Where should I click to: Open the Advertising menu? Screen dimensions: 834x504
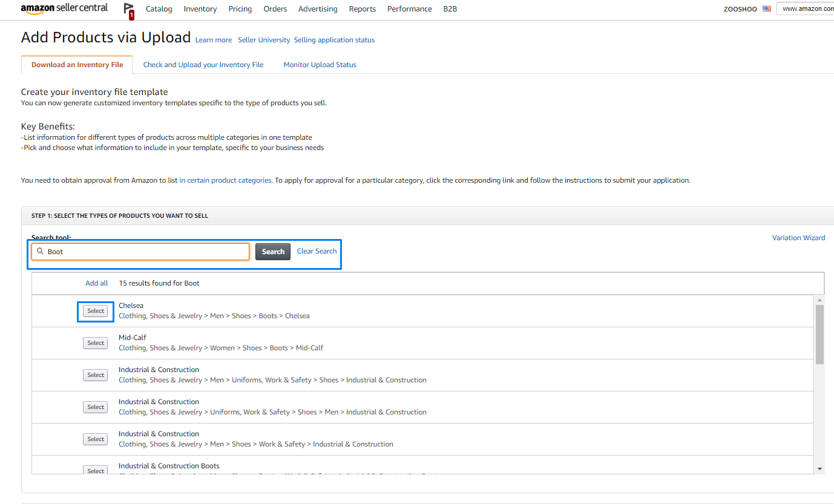pyautogui.click(x=318, y=8)
